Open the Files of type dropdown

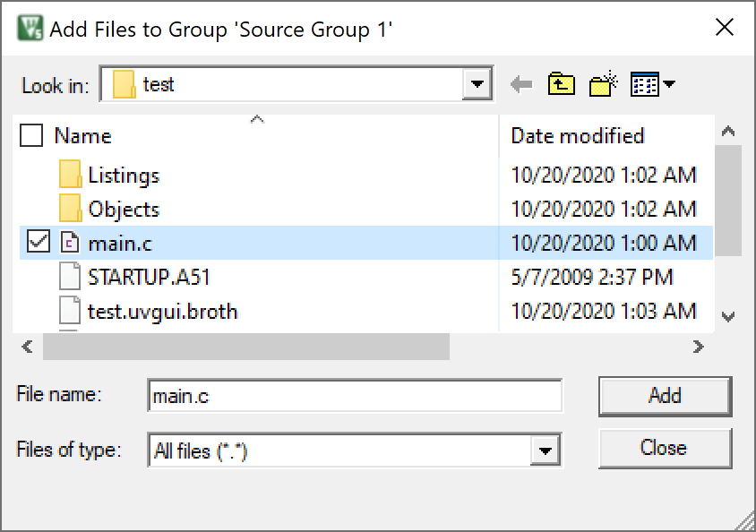[545, 450]
